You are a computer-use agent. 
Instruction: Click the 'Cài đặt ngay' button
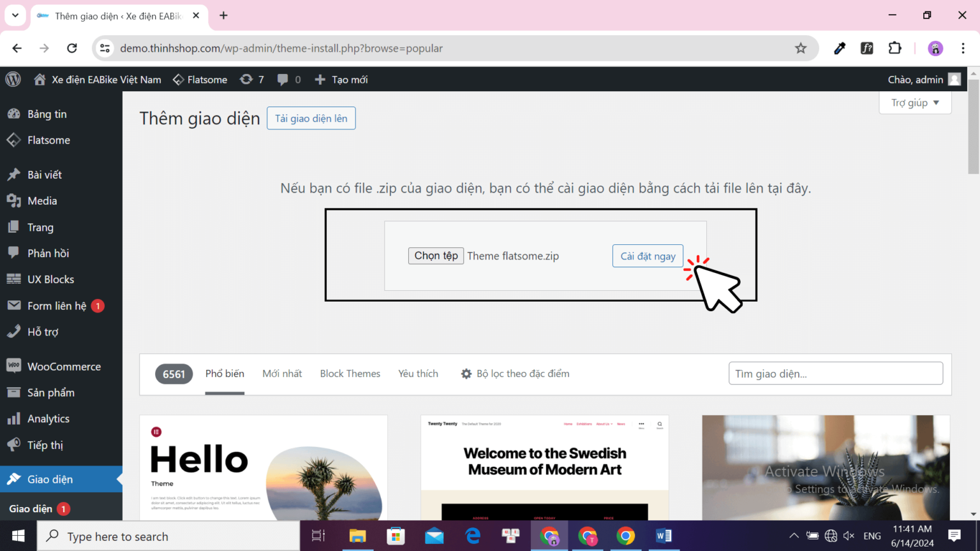(648, 256)
